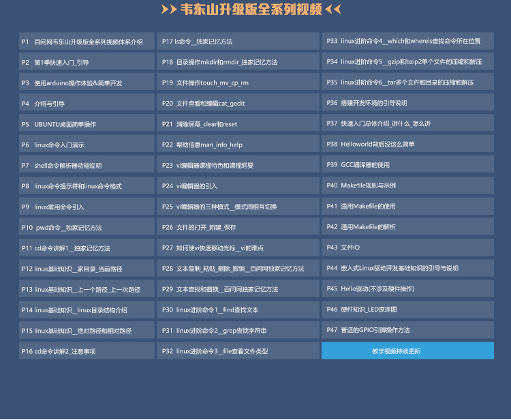This screenshot has height=420, width=511.
Task: Click P40 Makefile规则与示例
Action: tap(407, 185)
